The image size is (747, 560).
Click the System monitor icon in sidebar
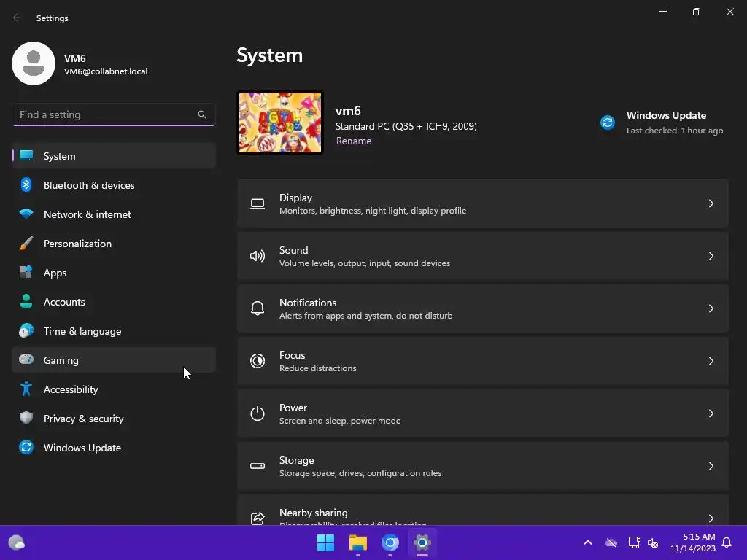(x=26, y=156)
